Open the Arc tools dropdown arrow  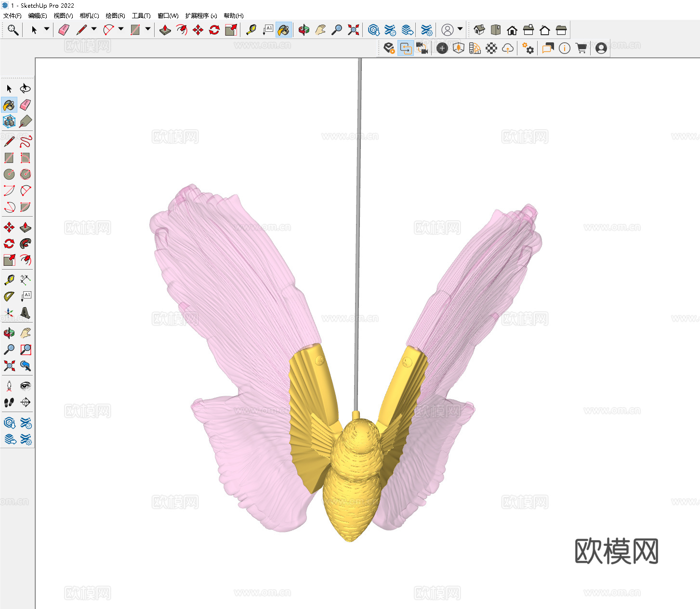[121, 29]
